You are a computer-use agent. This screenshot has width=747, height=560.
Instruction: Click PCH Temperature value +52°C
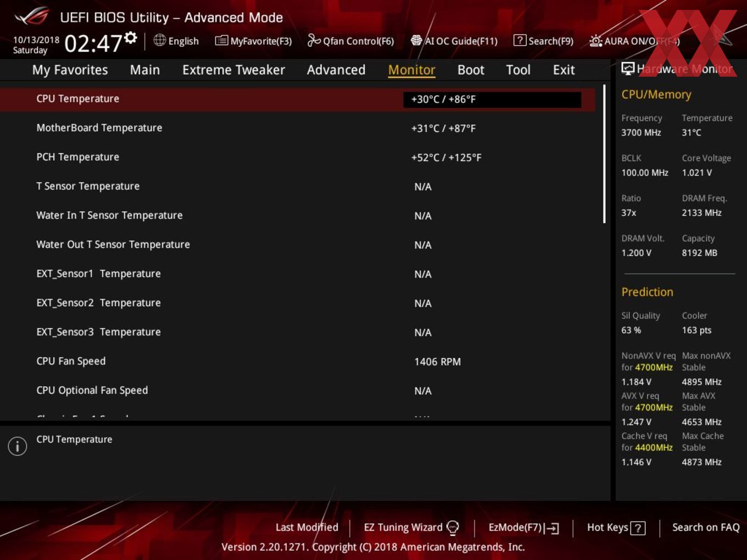click(x=446, y=158)
